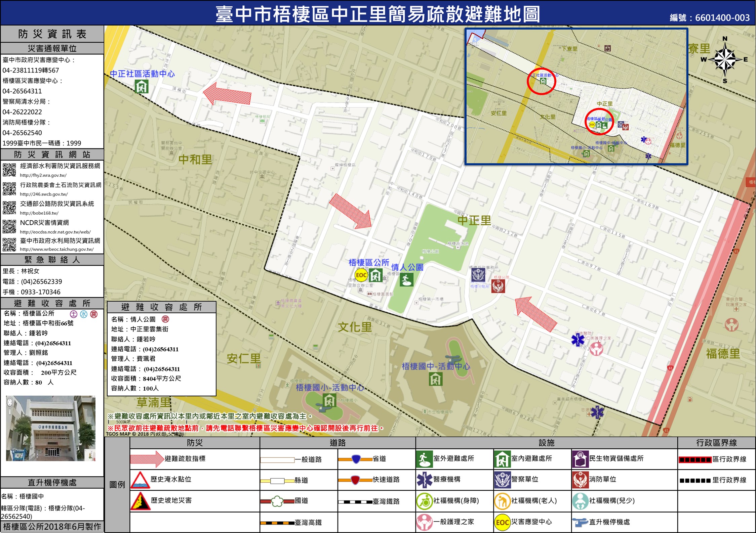
Task: Click the red fire station icon on map
Action: click(498, 286)
